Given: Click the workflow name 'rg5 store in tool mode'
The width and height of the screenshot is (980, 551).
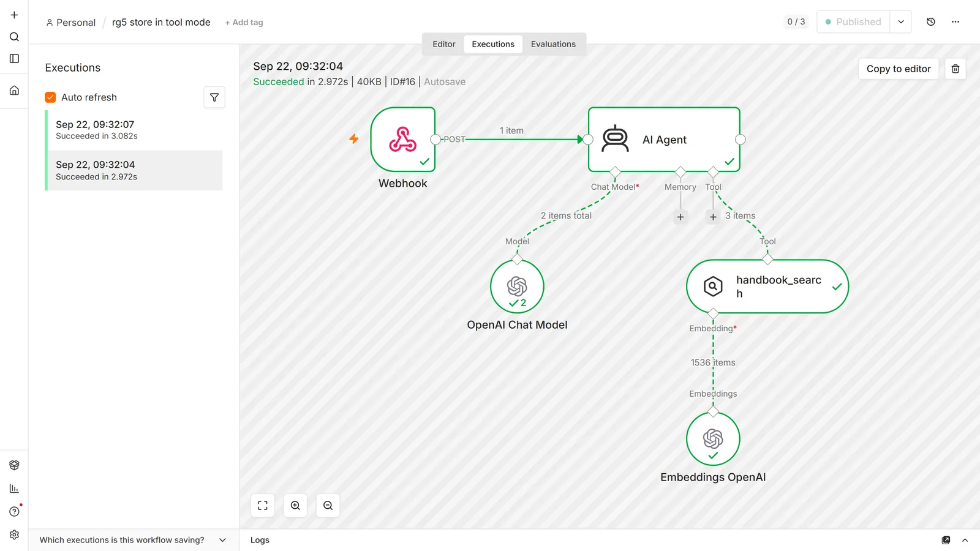Looking at the screenshot, I should coord(161,22).
